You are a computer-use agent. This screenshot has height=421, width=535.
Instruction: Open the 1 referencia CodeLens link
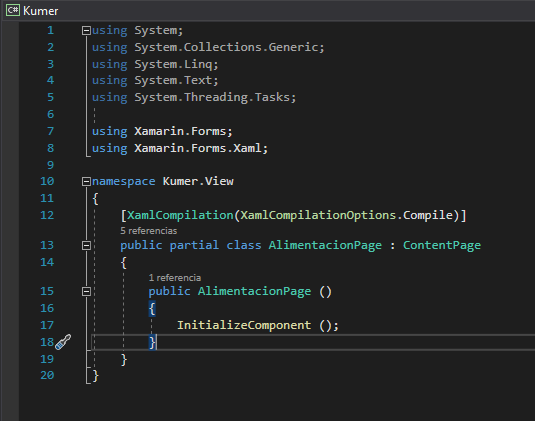(175, 278)
